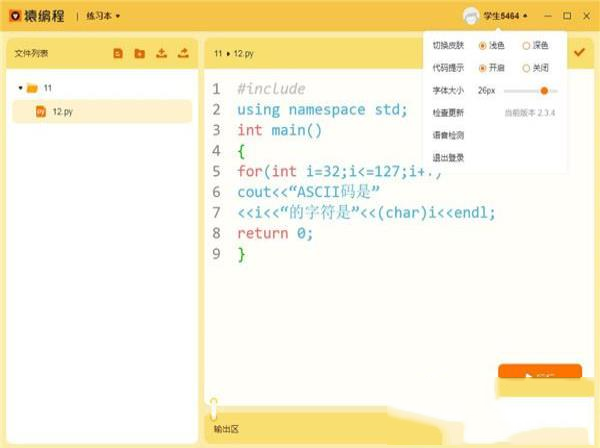The width and height of the screenshot is (600, 448).
Task: Turn off code hints with 关闭 option
Action: pyautogui.click(x=527, y=68)
